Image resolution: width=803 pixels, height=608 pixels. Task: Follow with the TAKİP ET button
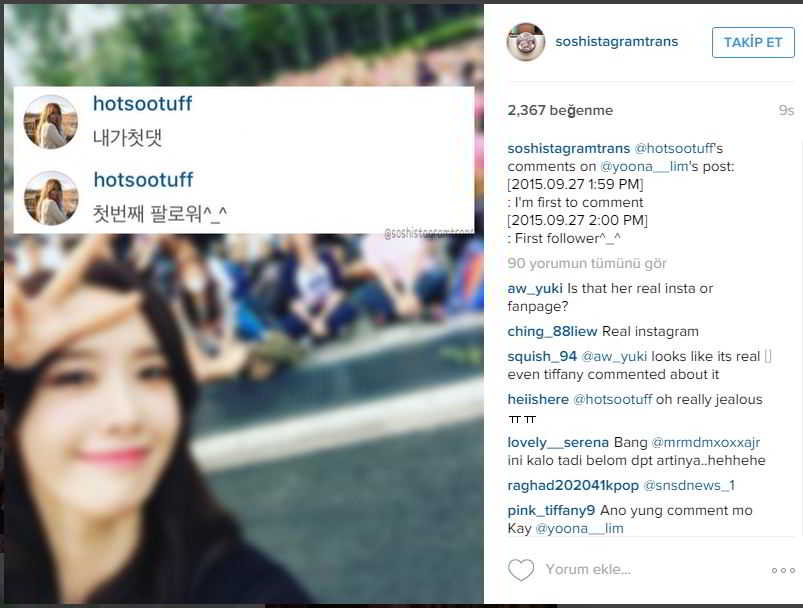[753, 42]
